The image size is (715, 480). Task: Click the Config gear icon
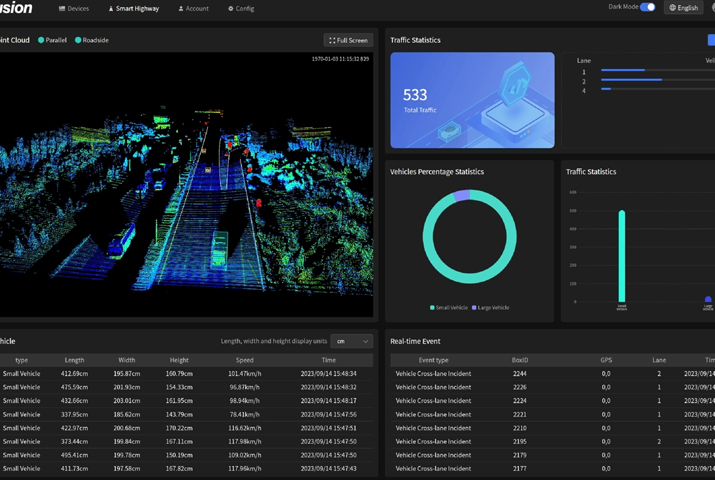coord(231,9)
